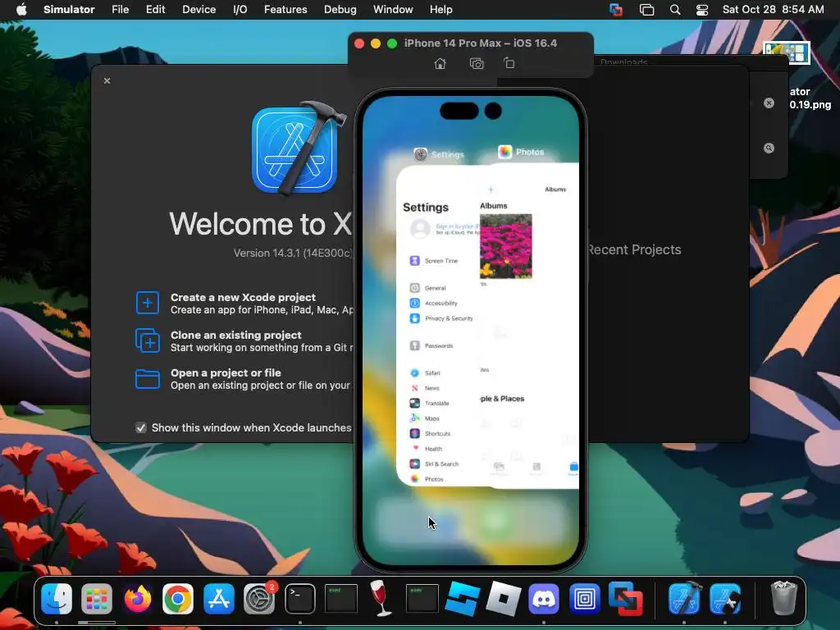Open Terminal from the Dock
Viewport: 840px width, 630px height.
coord(300,598)
